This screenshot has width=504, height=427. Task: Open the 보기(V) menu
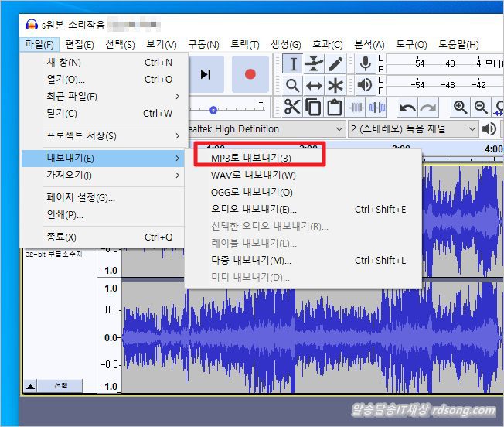[162, 44]
